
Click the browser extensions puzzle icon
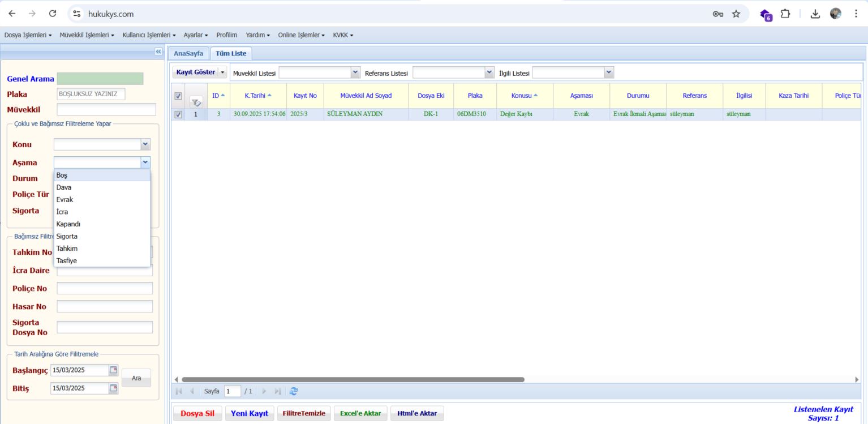[x=785, y=14]
